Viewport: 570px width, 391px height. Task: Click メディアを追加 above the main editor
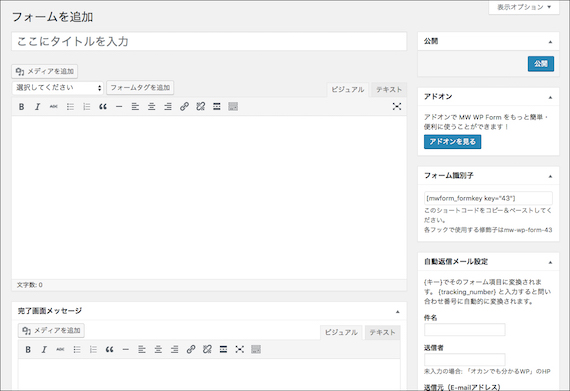coord(45,71)
